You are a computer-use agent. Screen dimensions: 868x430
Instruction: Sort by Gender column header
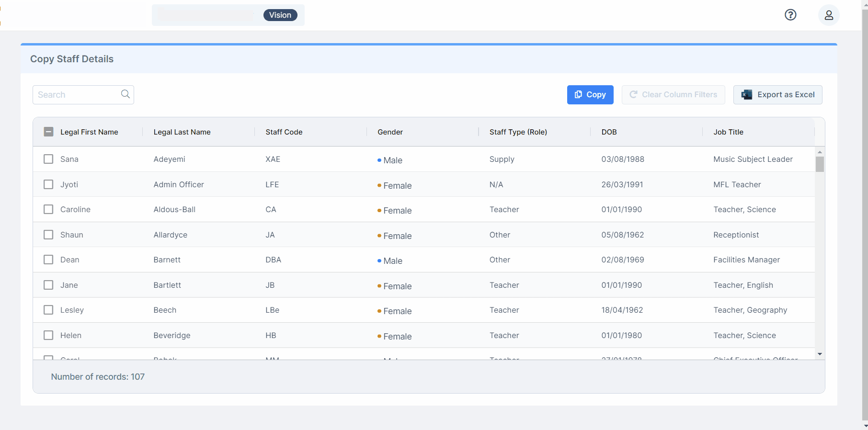coord(390,132)
